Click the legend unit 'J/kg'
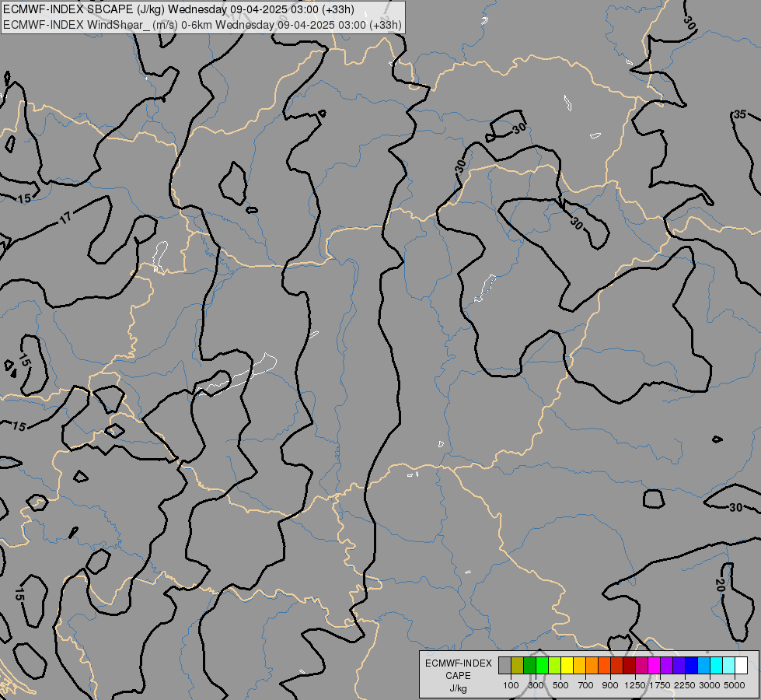 click(x=458, y=688)
